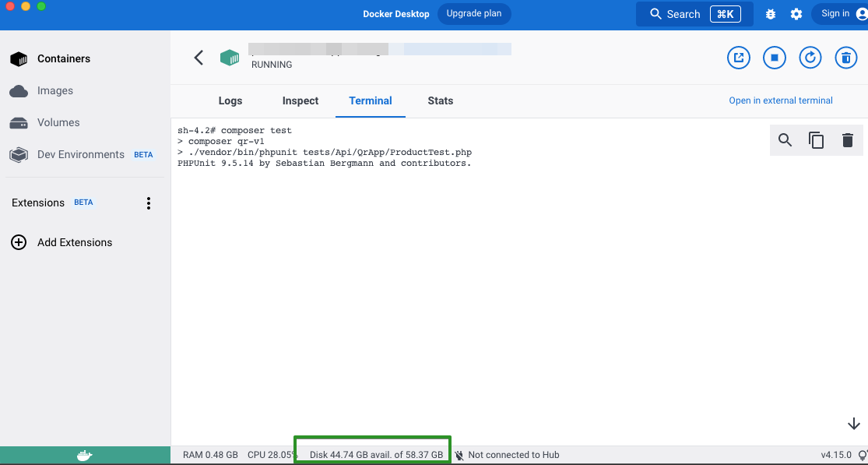Click the phpunit ProductTest.php command line
This screenshot has width=868, height=465.
tap(325, 152)
